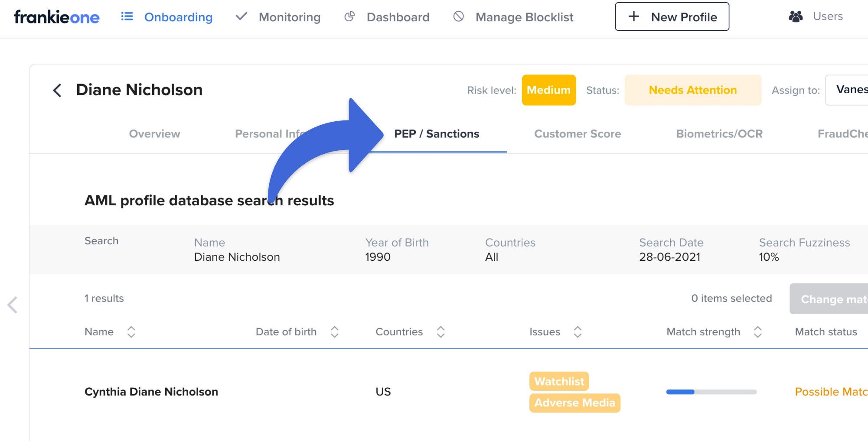
Task: Click the left chevron at page edge
Action: pyautogui.click(x=13, y=305)
